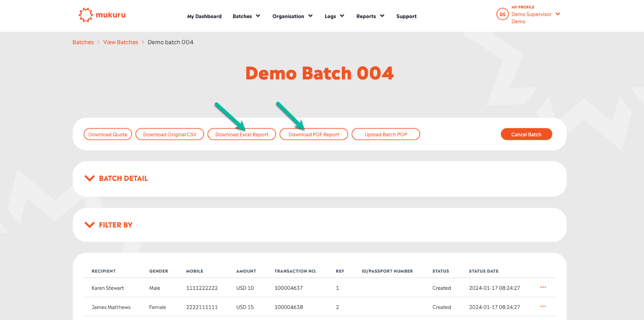Go to My Dashboard
This screenshot has width=644, height=320.
coord(204,16)
